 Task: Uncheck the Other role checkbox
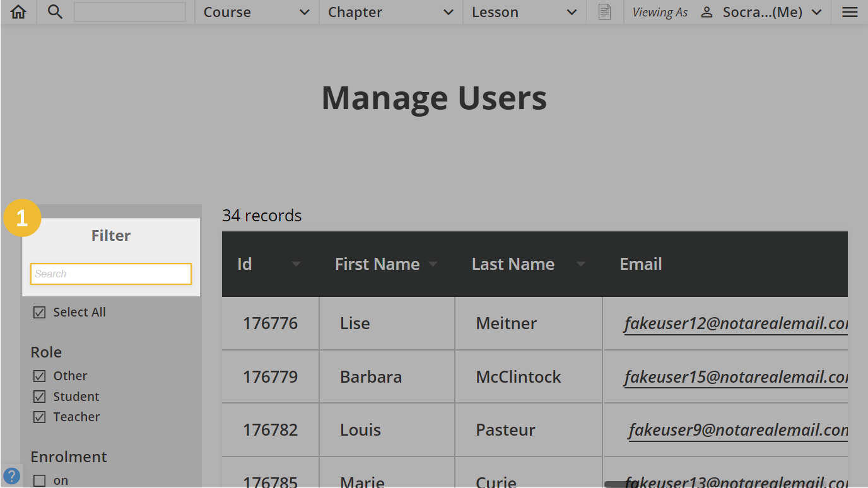pos(39,376)
